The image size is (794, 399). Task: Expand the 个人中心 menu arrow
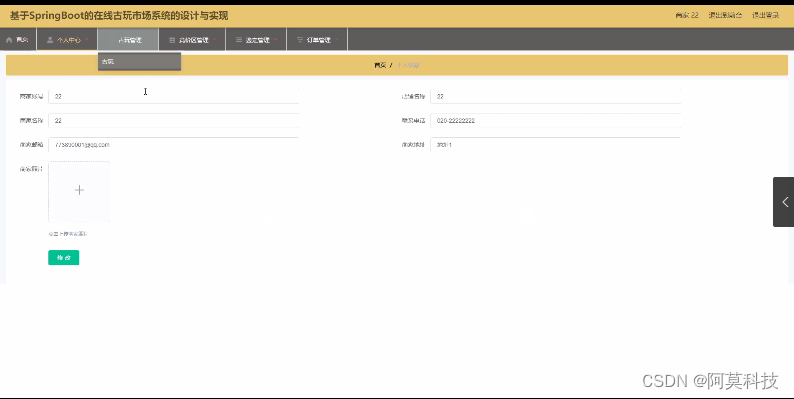point(87,39)
